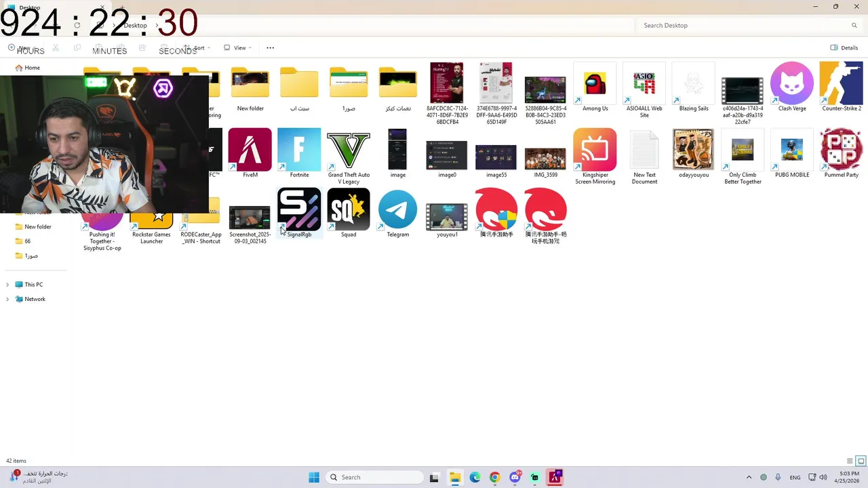
Task: Select Grand Theft Auto V Legacy icon
Action: (349, 149)
